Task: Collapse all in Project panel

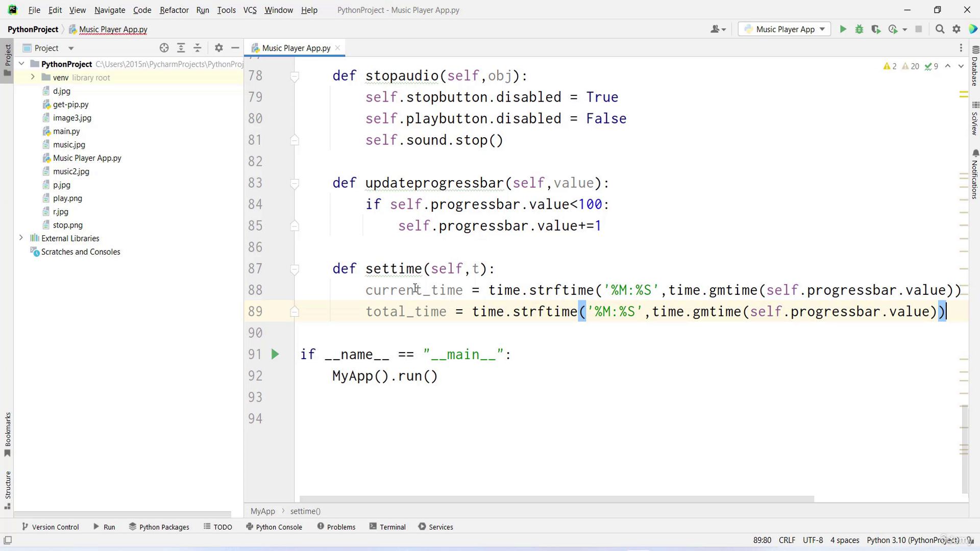Action: coord(198,48)
